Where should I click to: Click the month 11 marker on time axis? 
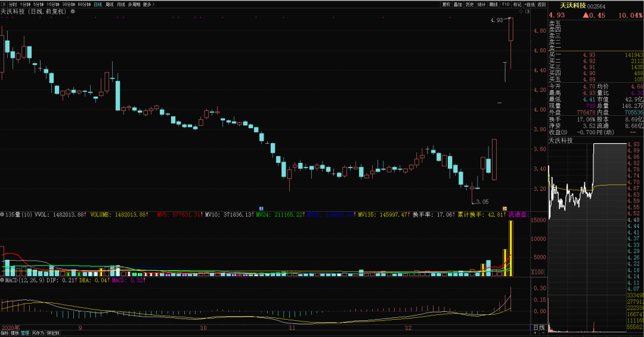click(x=292, y=328)
